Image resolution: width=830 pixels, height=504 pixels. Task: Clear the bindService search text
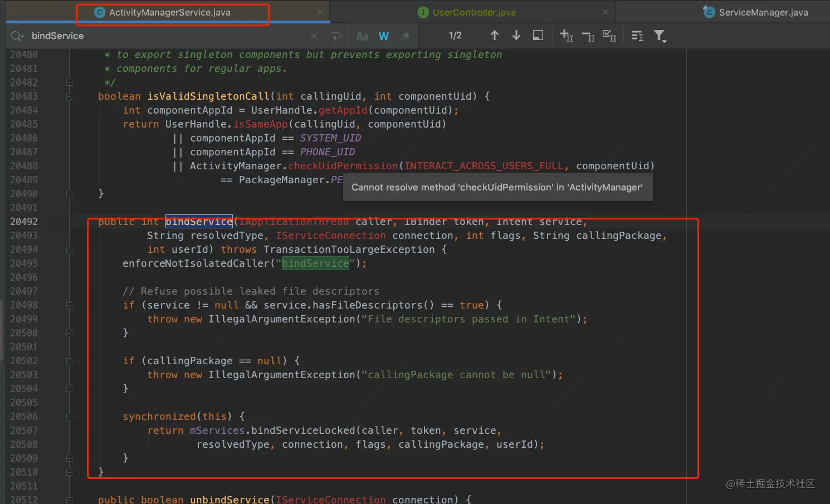pyautogui.click(x=314, y=36)
